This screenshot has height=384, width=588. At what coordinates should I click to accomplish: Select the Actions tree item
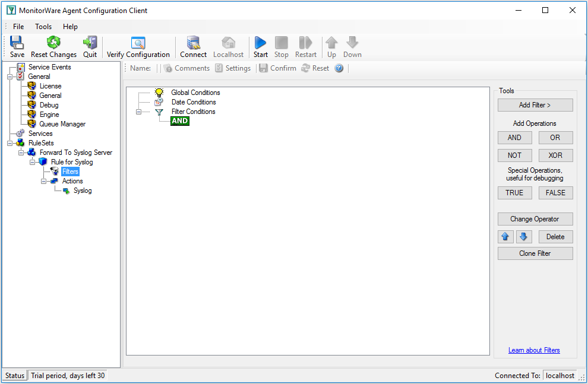pyautogui.click(x=72, y=181)
